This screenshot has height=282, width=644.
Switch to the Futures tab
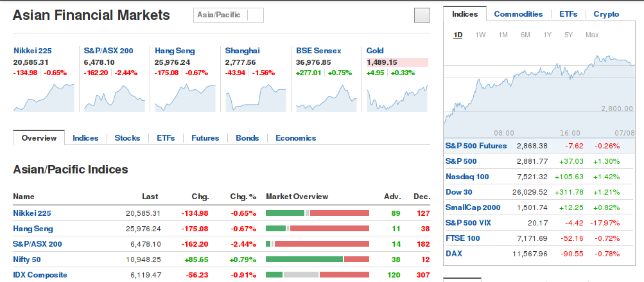[x=205, y=138]
